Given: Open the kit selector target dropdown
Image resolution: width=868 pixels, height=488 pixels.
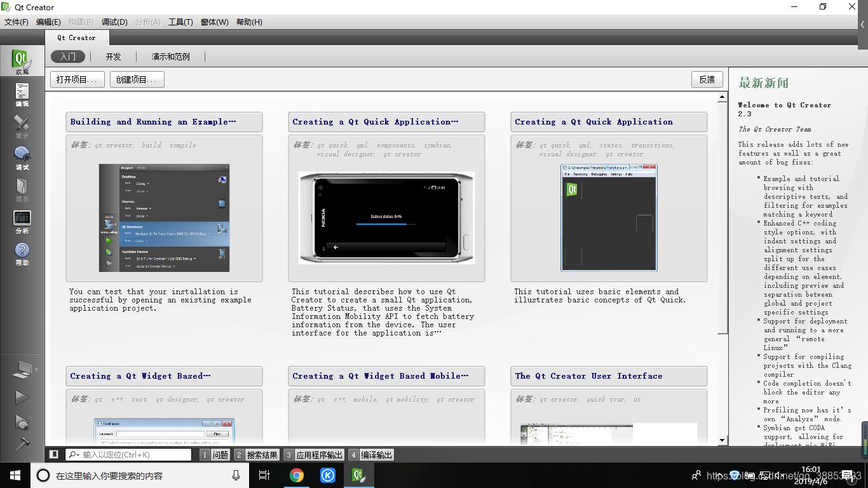Looking at the screenshot, I should pos(22,369).
